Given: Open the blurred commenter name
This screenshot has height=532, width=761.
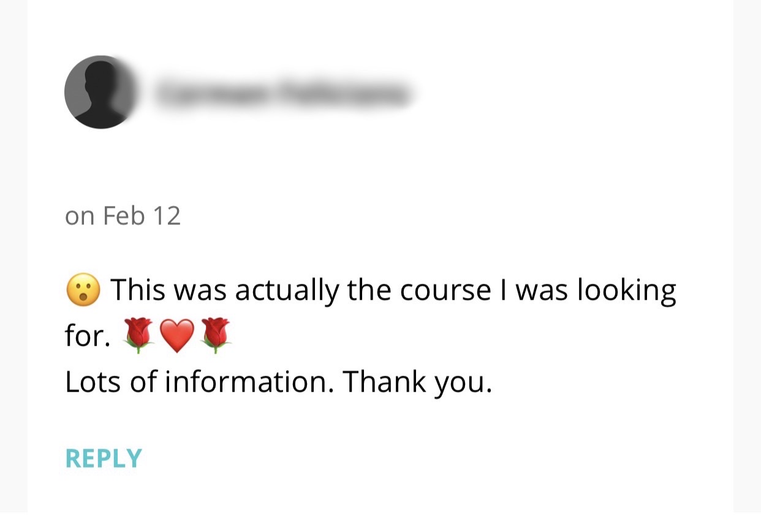Looking at the screenshot, I should coord(282,94).
